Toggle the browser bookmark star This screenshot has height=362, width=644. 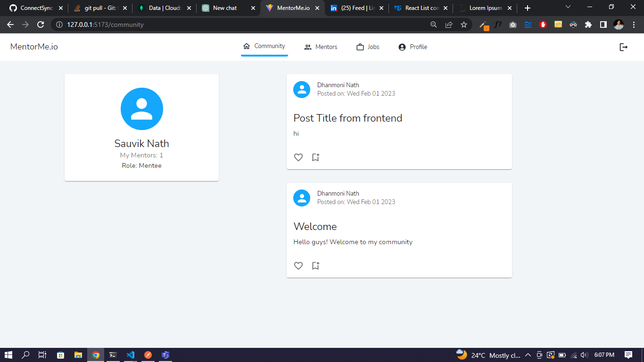click(x=464, y=25)
